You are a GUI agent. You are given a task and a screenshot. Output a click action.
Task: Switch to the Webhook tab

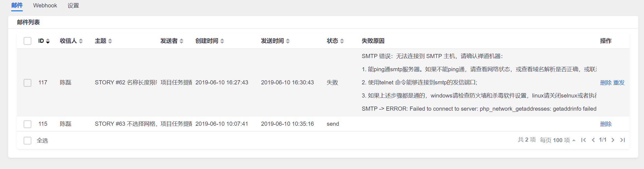coord(45,5)
